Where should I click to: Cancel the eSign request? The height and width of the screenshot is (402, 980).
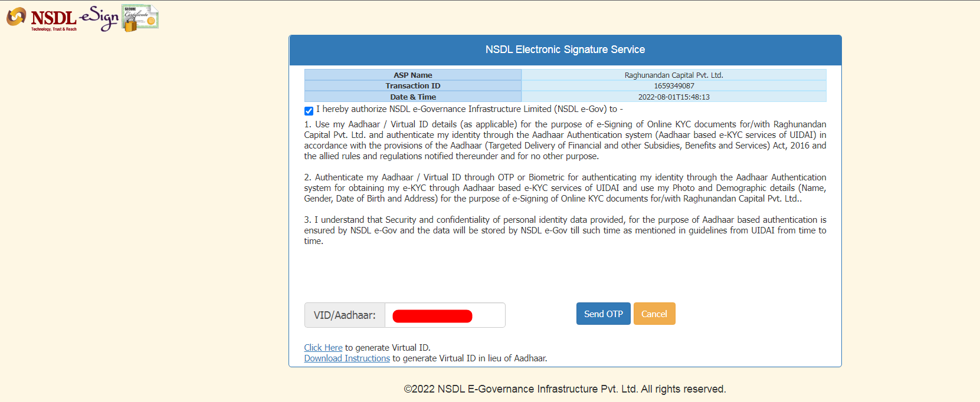[654, 314]
